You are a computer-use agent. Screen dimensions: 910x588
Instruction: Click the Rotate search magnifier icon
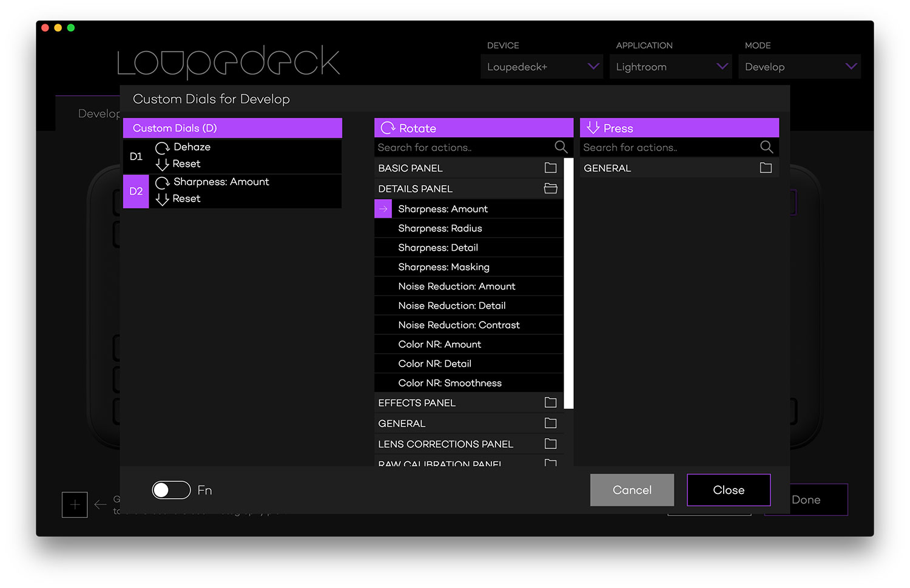pos(561,147)
